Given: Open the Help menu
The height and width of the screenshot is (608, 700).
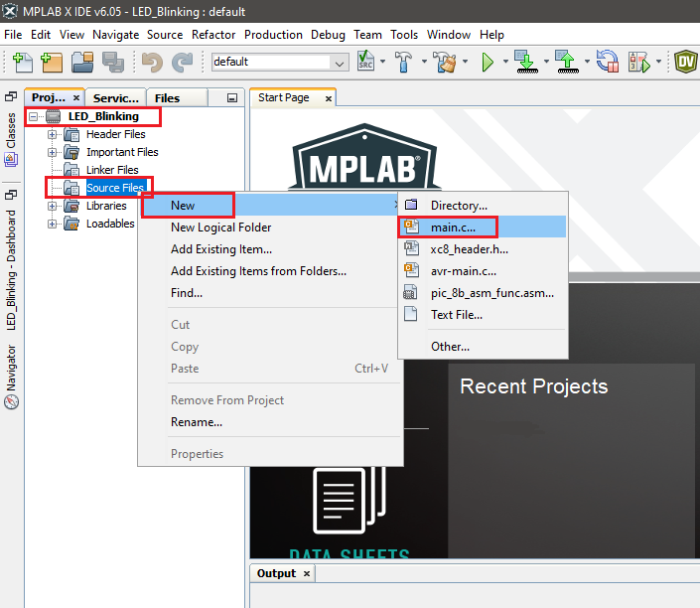Looking at the screenshot, I should [491, 35].
